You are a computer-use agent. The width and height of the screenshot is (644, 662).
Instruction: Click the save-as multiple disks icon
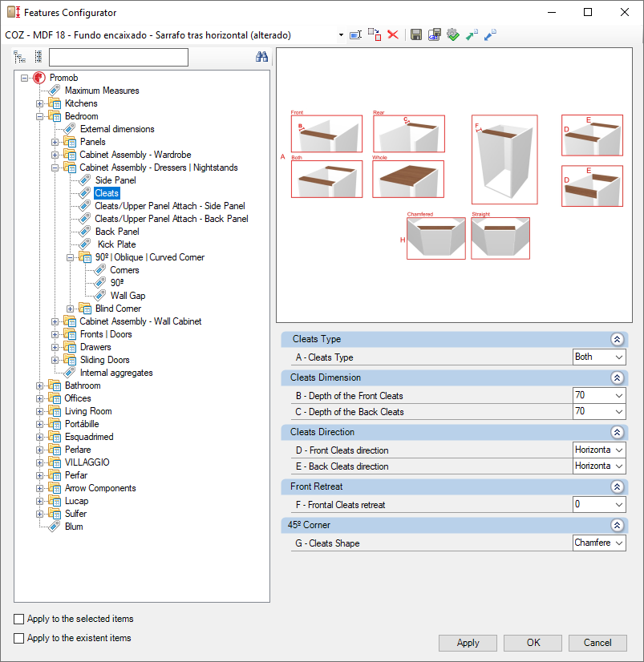click(435, 34)
